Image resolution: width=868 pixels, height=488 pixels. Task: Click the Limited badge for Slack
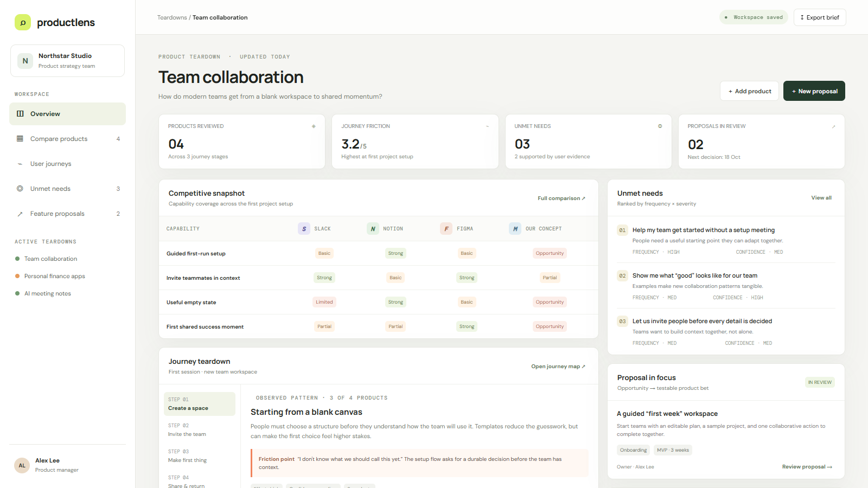pyautogui.click(x=324, y=302)
